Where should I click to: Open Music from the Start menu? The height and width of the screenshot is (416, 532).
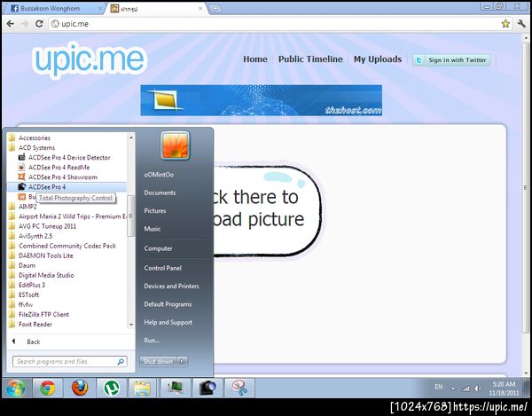coord(152,229)
